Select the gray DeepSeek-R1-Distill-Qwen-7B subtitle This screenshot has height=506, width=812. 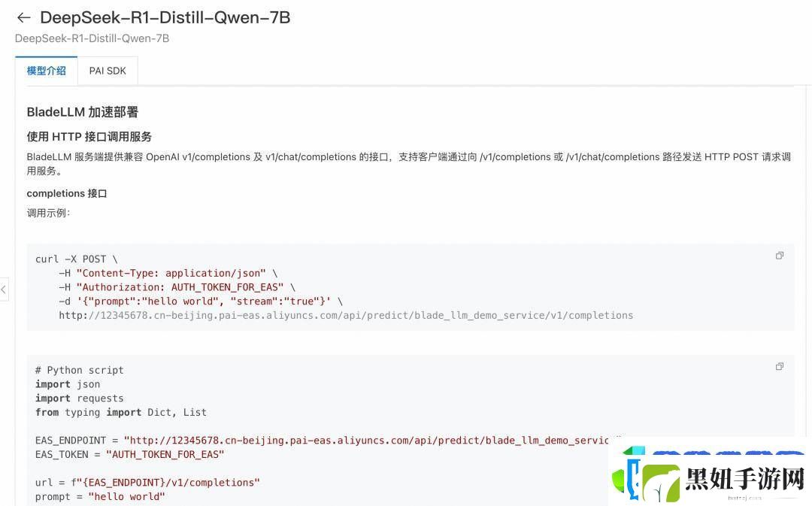point(92,38)
